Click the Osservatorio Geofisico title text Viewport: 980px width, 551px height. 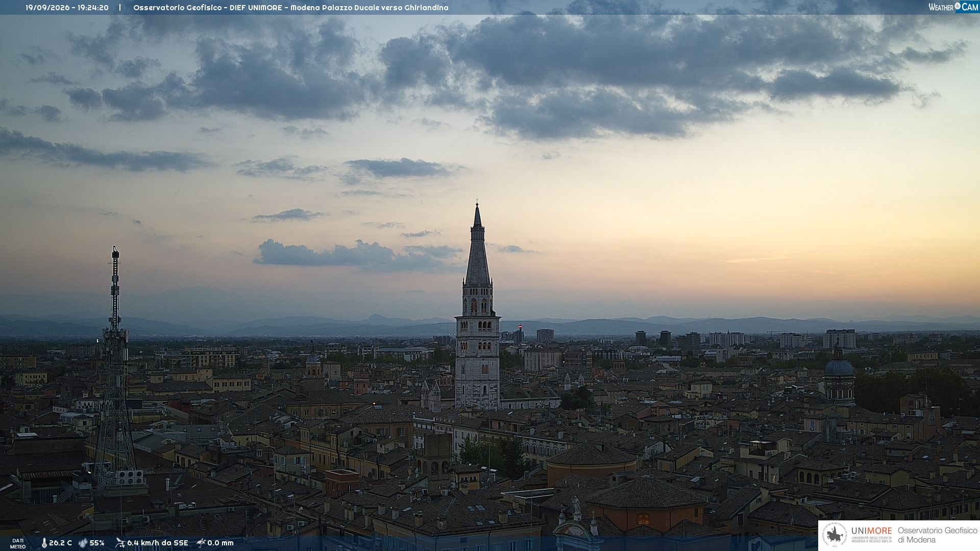[x=178, y=8]
